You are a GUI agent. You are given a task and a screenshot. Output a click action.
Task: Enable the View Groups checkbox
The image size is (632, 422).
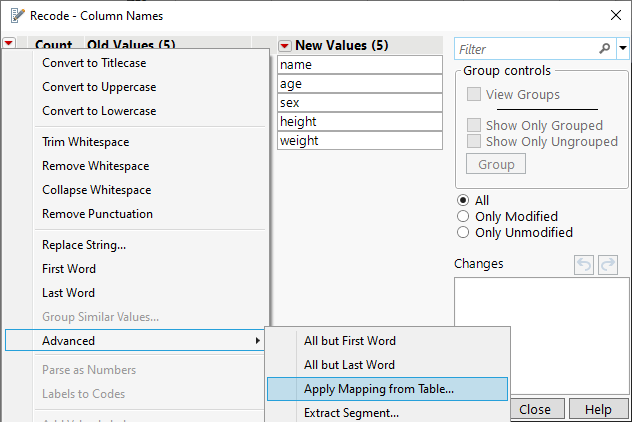(x=475, y=94)
